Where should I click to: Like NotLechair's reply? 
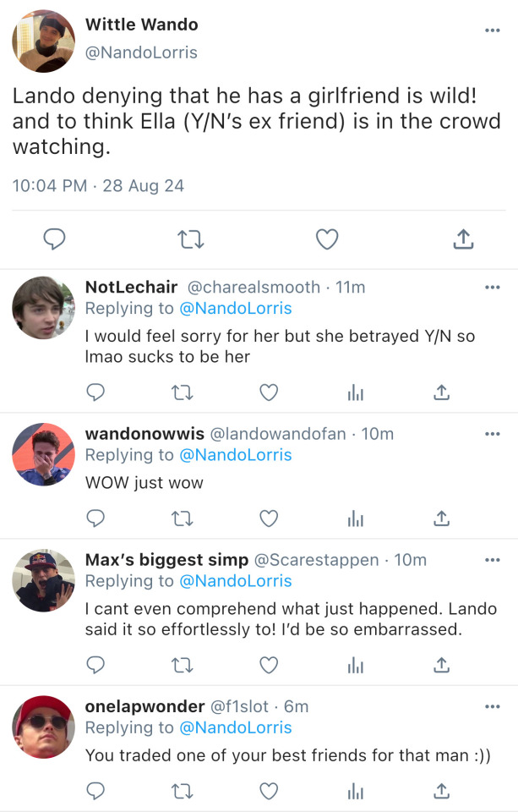point(269,392)
